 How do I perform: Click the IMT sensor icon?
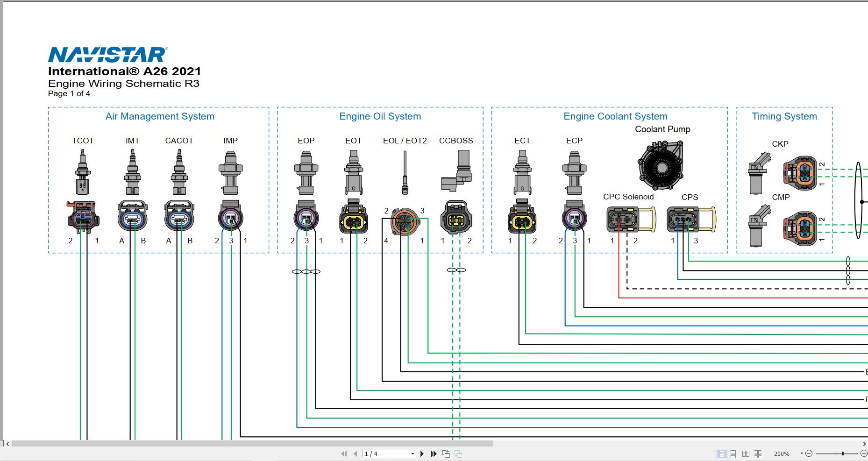[133, 172]
